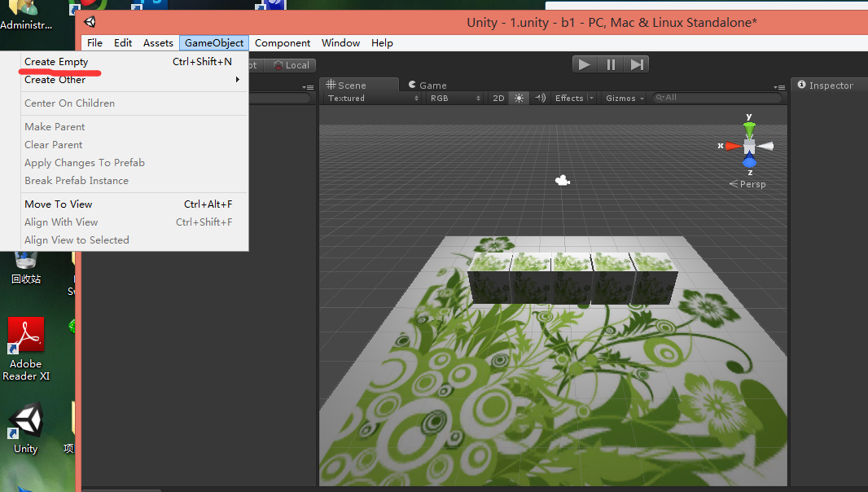Open left panel options menu icon

(308, 87)
